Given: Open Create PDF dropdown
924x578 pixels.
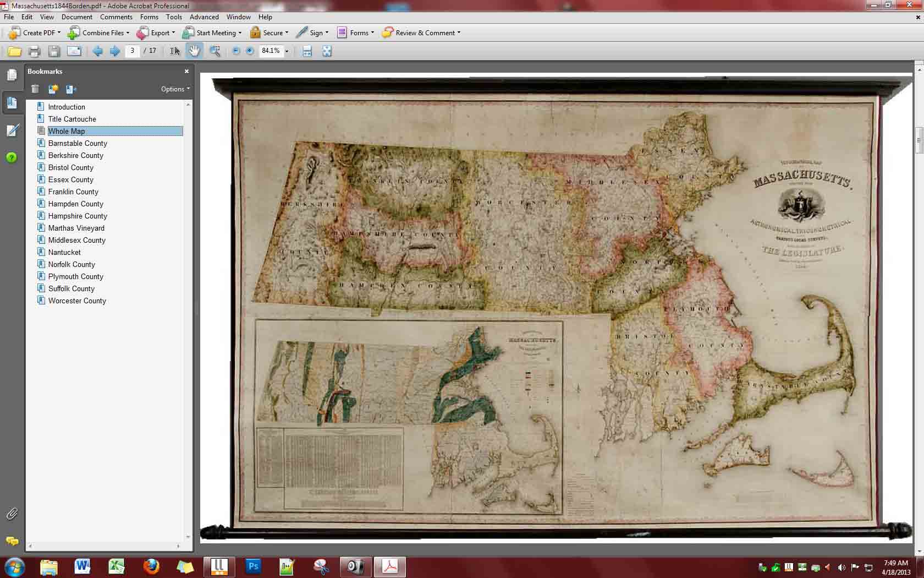Looking at the screenshot, I should [35, 33].
